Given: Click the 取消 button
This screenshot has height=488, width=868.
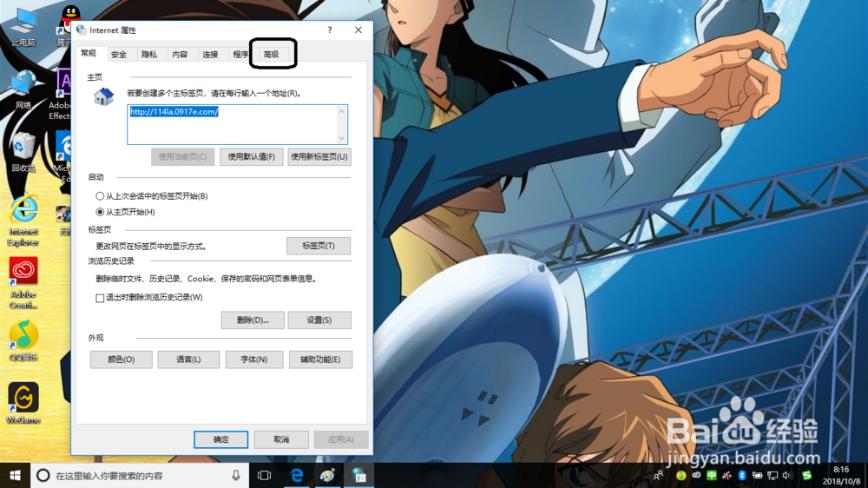Looking at the screenshot, I should pos(281,439).
